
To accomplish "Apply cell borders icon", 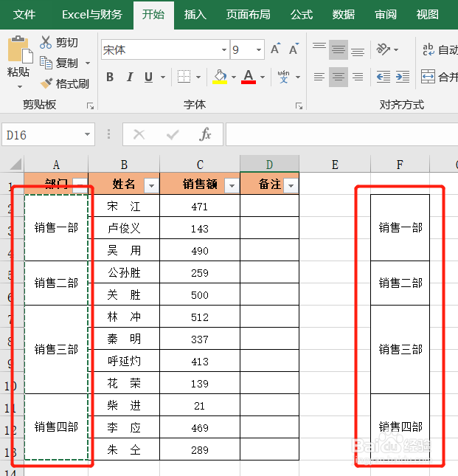I will click(x=184, y=77).
